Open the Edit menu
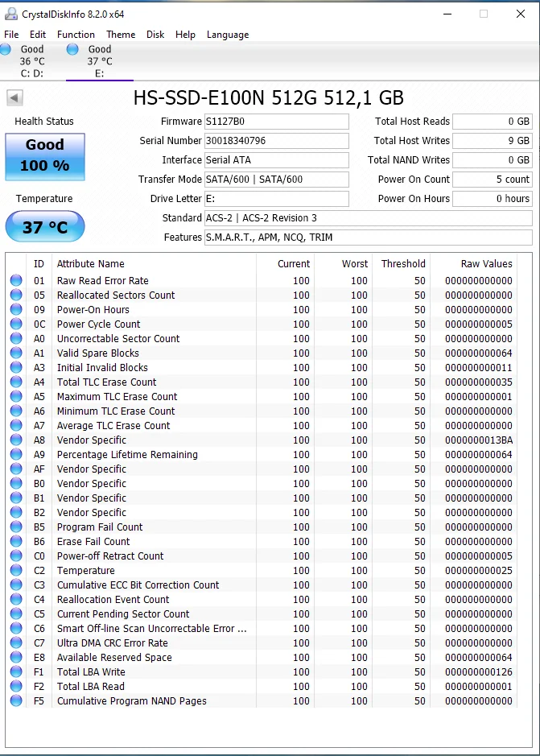Screen dimensions: 540x756 tap(38, 35)
